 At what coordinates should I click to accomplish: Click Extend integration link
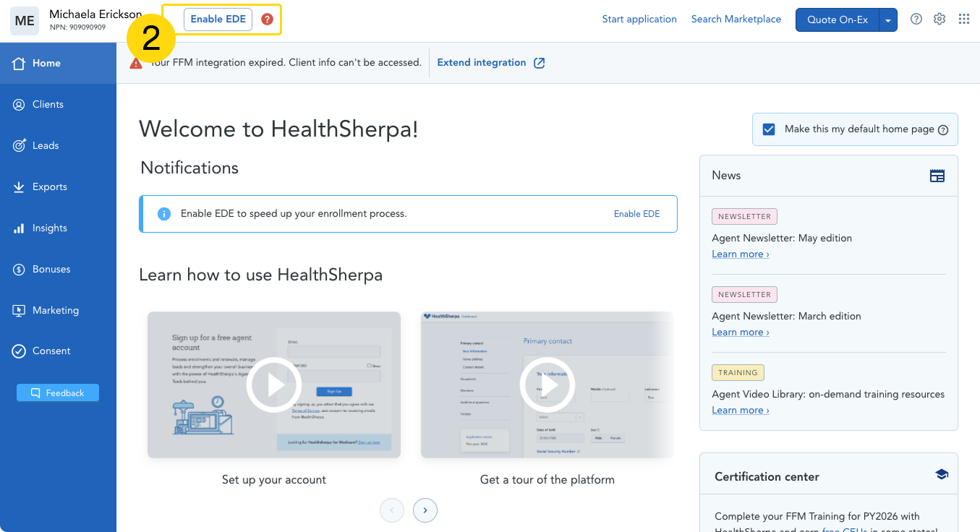pyautogui.click(x=482, y=63)
